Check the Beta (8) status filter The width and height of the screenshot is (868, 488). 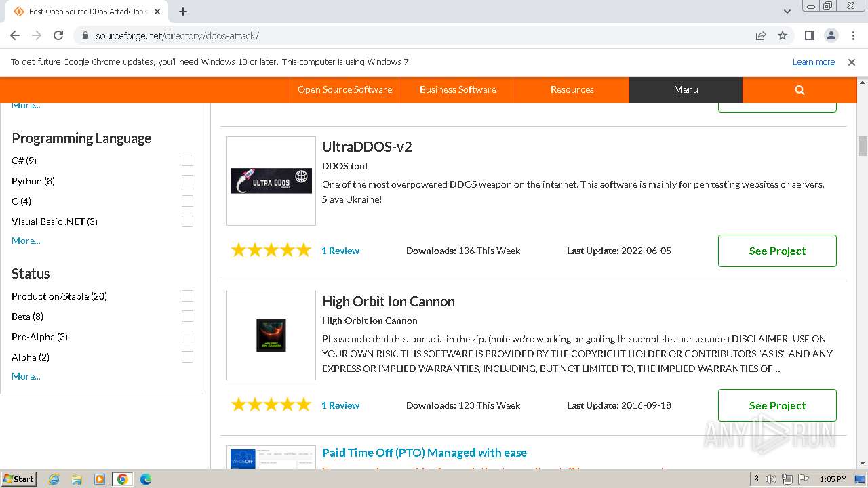(x=187, y=317)
